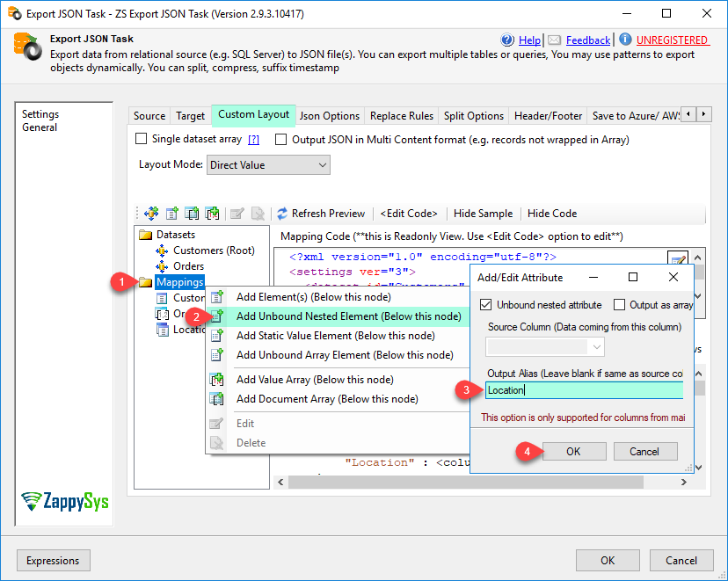Choose Add Static Value Element
Screen dimensions: 728x581
pyautogui.click(x=338, y=336)
